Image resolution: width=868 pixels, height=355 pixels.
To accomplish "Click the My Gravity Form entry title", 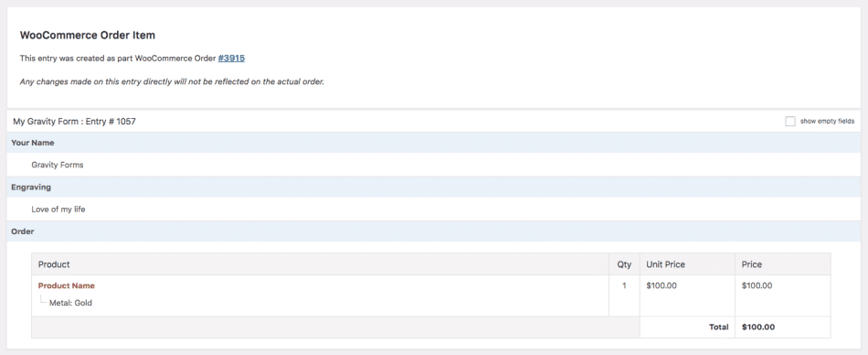I will [74, 121].
